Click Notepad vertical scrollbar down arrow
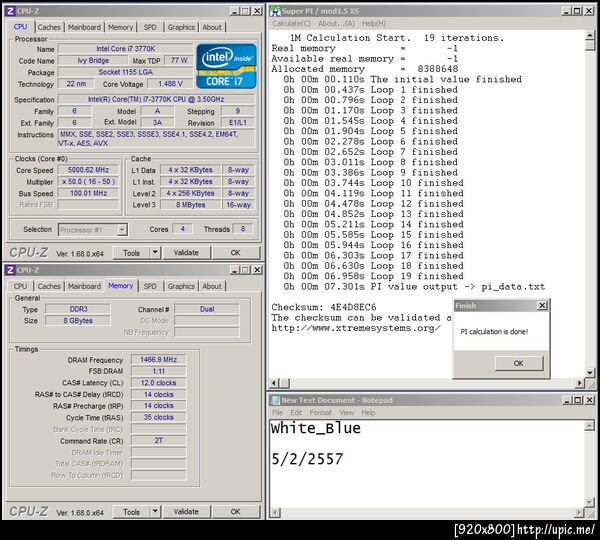The width and height of the screenshot is (600, 540). click(590, 502)
